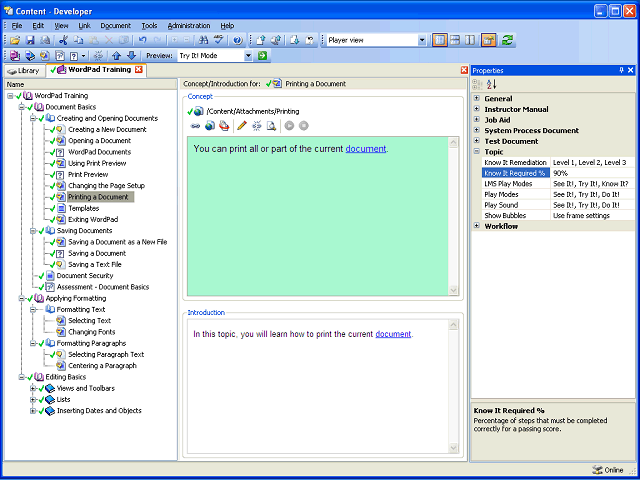This screenshot has height=480, width=640.
Task: Expand the Instructor Manual properties group
Action: 476,109
